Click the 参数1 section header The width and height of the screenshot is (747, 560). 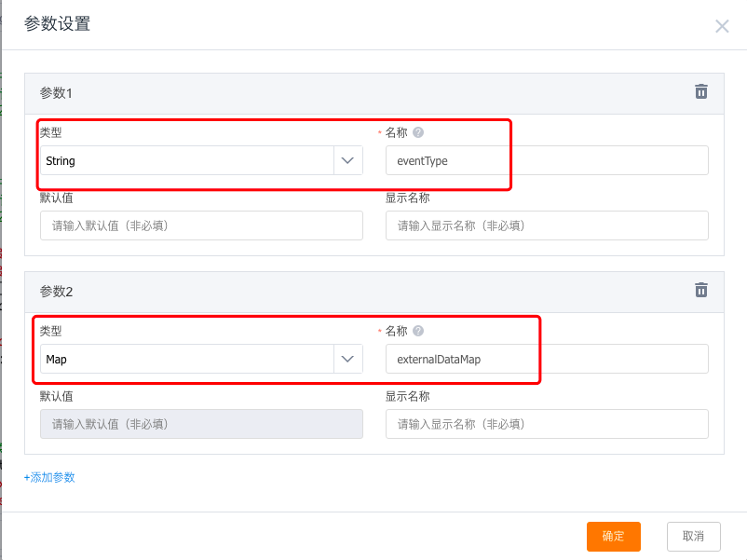(374, 93)
